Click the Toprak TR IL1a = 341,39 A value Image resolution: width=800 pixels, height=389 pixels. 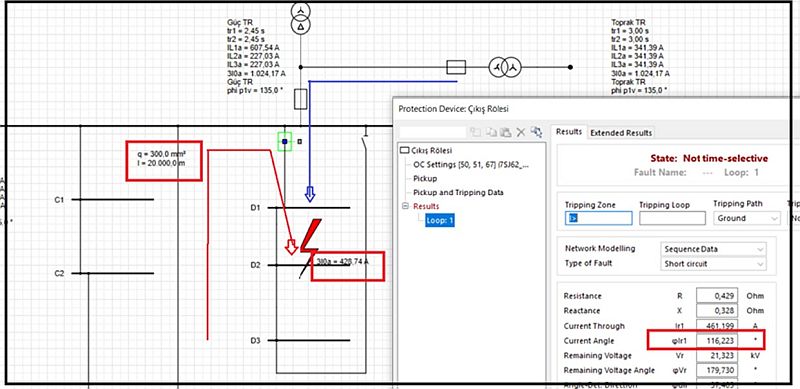637,48
